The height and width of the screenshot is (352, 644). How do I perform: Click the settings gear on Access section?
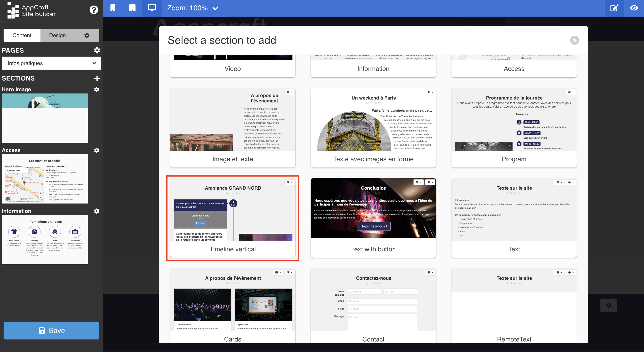click(96, 150)
